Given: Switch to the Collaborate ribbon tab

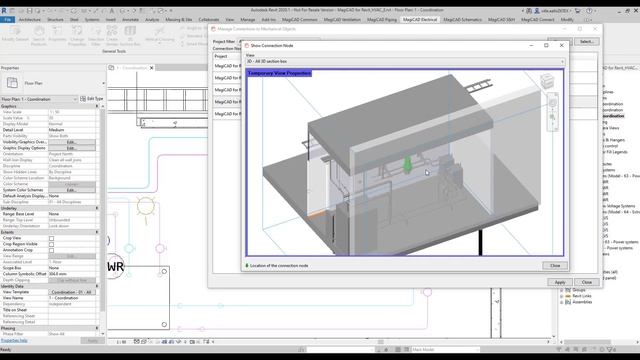Looking at the screenshot, I should [209, 20].
